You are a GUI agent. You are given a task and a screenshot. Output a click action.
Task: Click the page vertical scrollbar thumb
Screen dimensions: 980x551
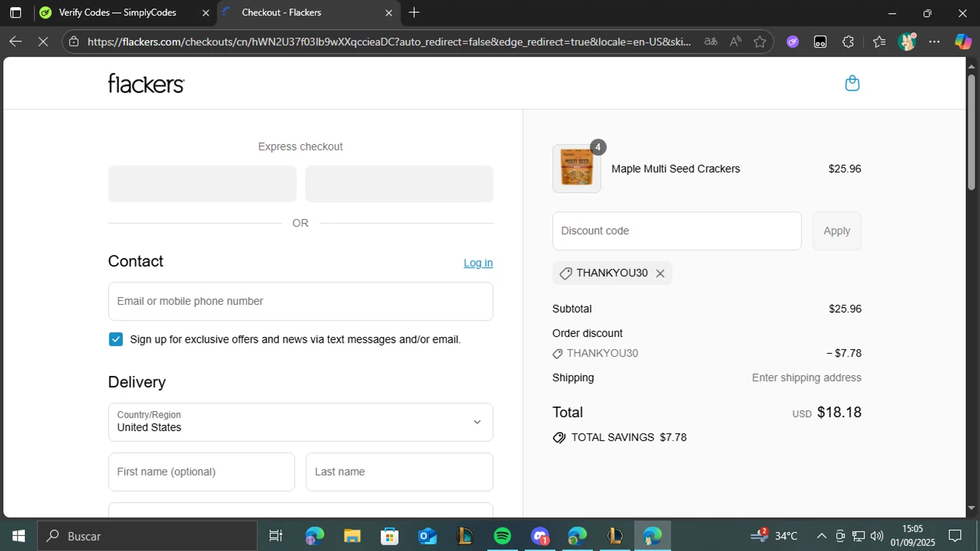tap(971, 132)
